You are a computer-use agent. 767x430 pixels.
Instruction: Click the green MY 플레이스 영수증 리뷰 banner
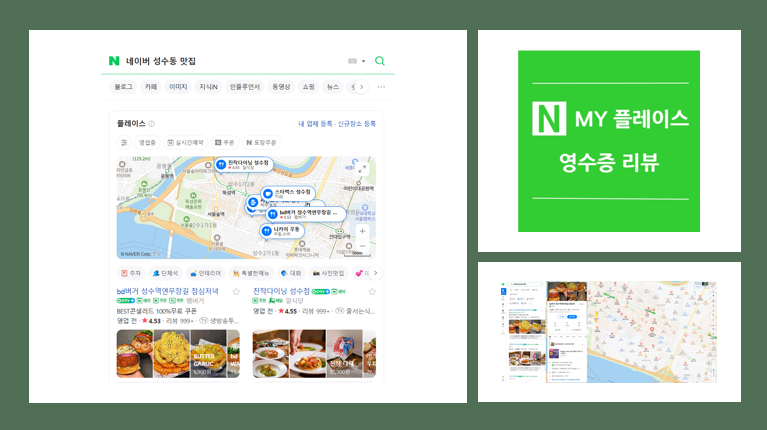pyautogui.click(x=609, y=141)
